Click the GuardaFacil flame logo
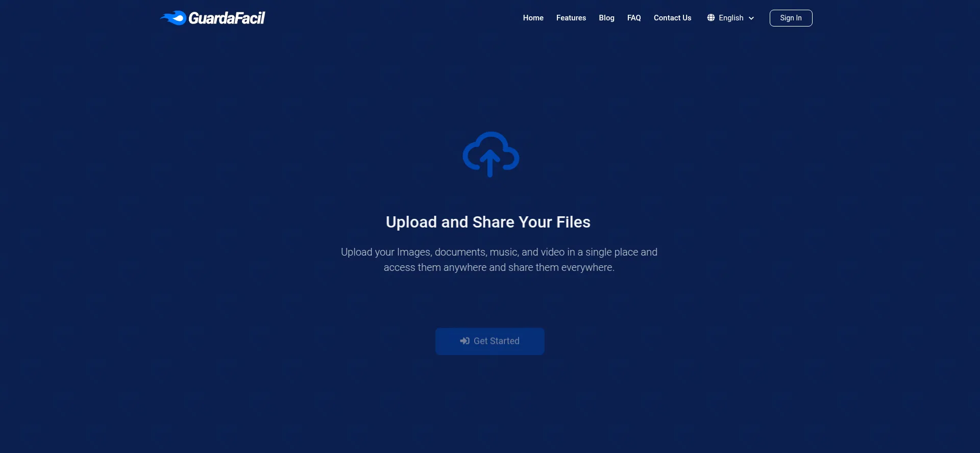Image resolution: width=980 pixels, height=453 pixels. [213, 18]
